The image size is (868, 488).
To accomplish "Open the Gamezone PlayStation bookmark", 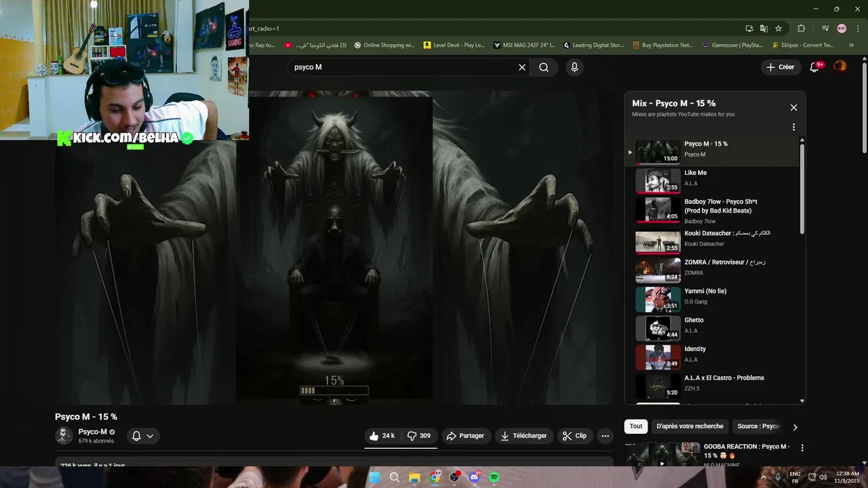I will click(733, 45).
